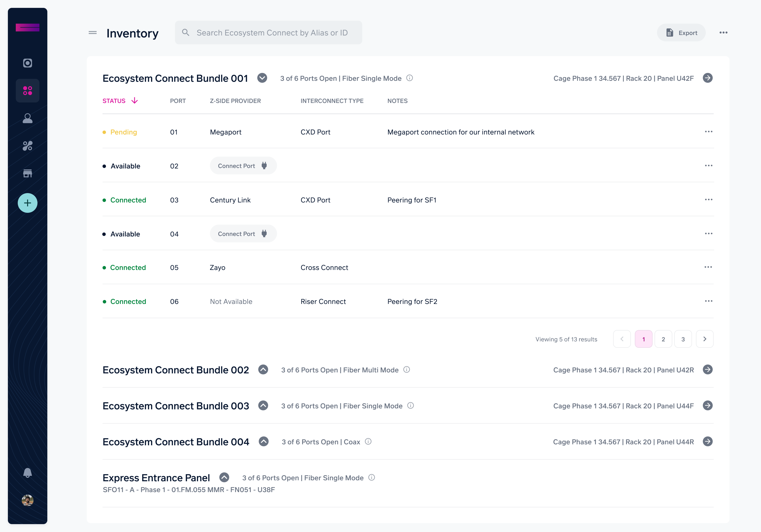Open row menu for port 05 Zayo

708,267
